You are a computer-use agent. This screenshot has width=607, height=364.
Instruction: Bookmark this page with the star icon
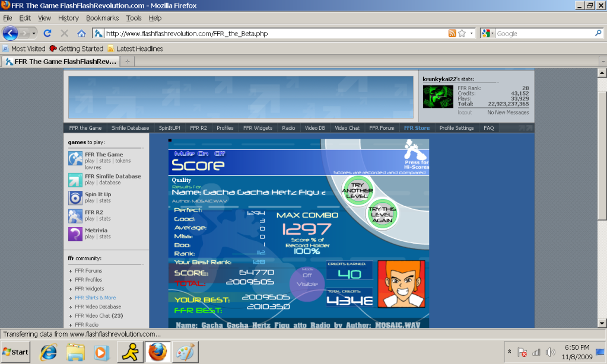(x=462, y=33)
